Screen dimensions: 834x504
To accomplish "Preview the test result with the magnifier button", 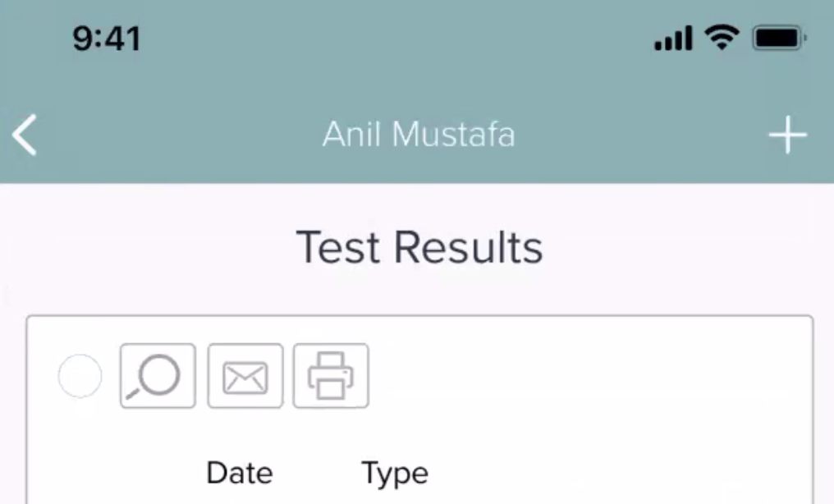I will (x=158, y=376).
